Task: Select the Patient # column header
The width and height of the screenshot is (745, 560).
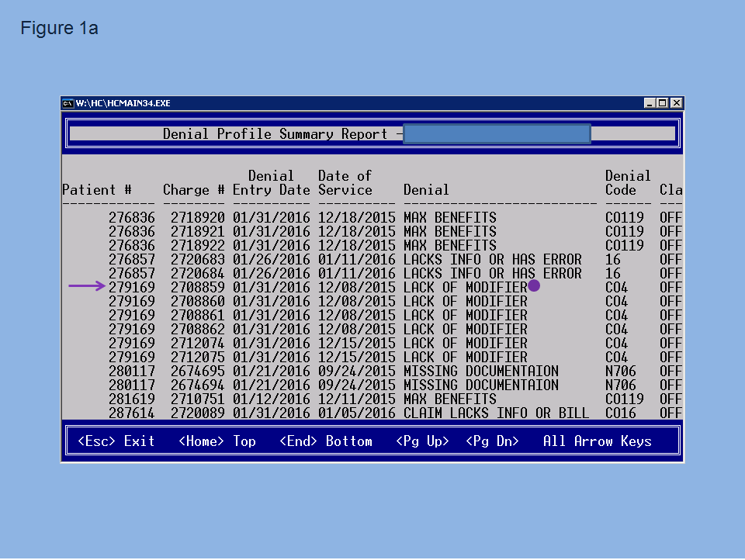Action: [97, 190]
